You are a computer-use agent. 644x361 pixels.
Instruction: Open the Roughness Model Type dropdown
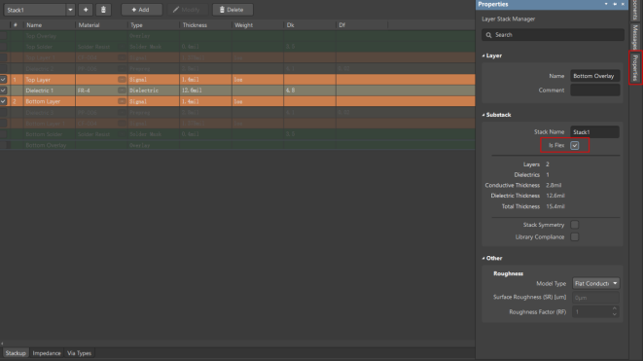click(596, 283)
